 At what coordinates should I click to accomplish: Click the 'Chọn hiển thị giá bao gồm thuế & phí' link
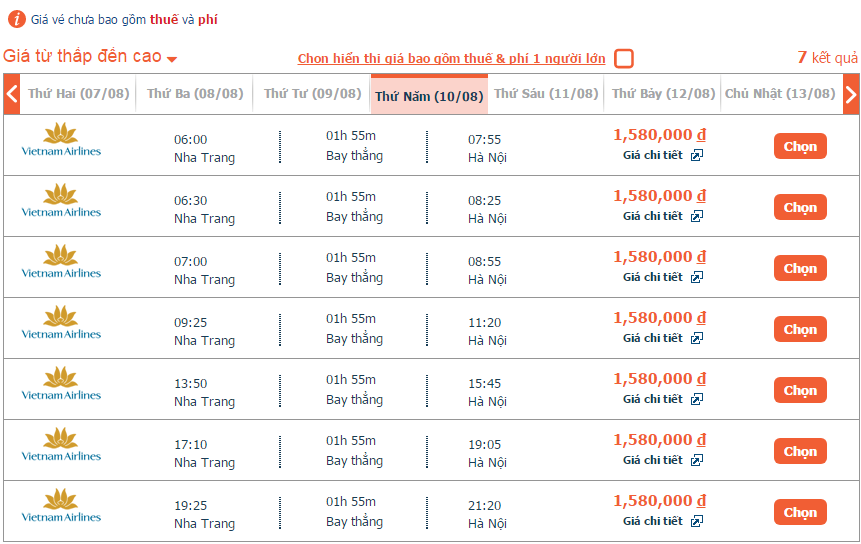[451, 59]
